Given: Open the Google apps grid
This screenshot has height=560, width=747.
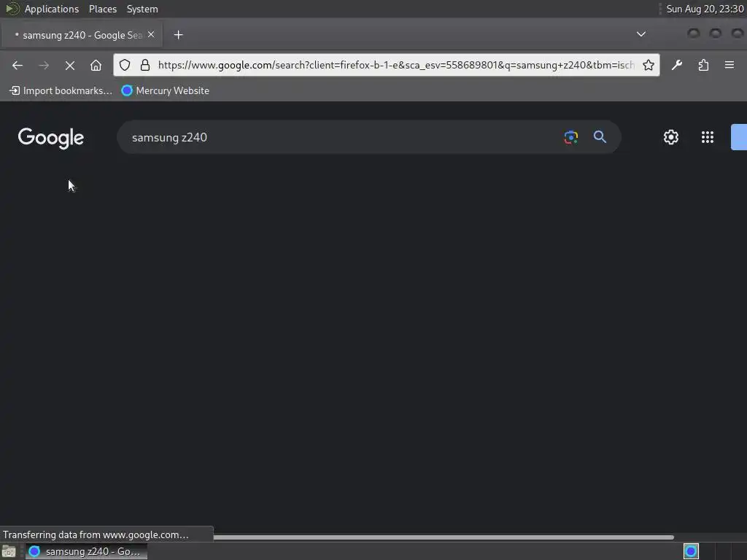Looking at the screenshot, I should point(708,137).
